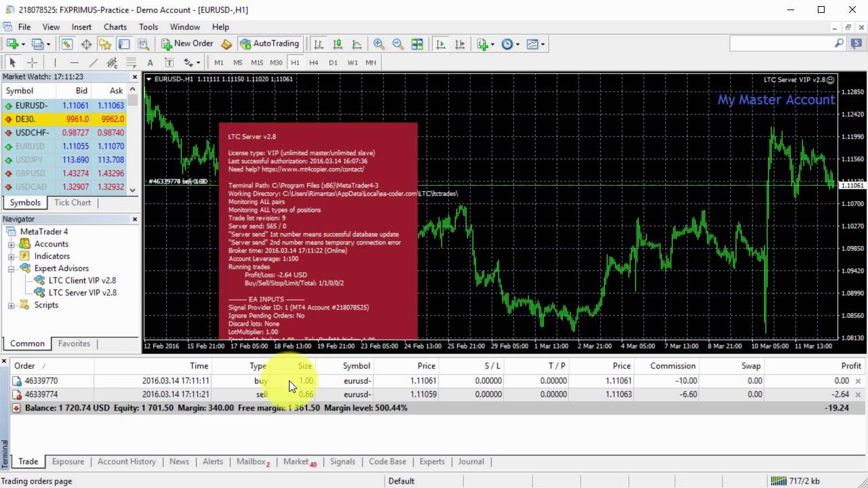This screenshot has width=868, height=488.
Task: Sort trades by the Symbol column header
Action: (x=357, y=366)
